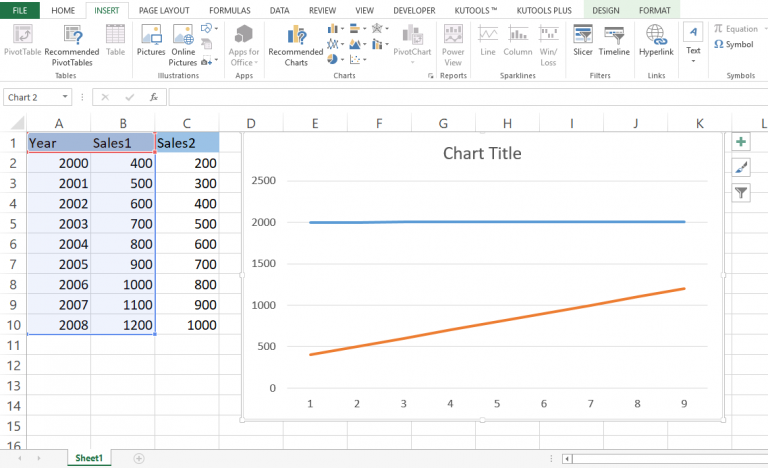Viewport: 768px width, 468px height.
Task: Open the Text dropdown in the ribbon
Action: tap(693, 43)
